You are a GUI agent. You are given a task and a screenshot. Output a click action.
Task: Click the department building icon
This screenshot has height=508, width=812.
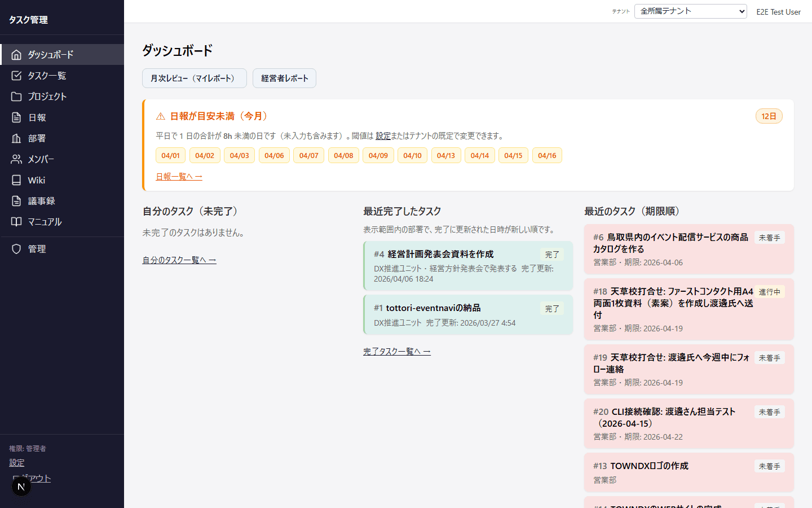tap(16, 138)
